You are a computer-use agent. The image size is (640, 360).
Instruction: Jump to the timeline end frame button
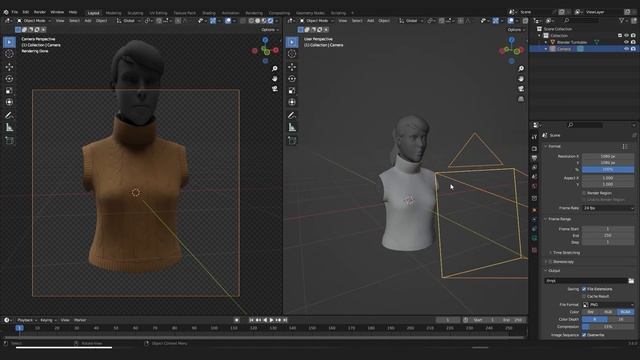coord(285,320)
